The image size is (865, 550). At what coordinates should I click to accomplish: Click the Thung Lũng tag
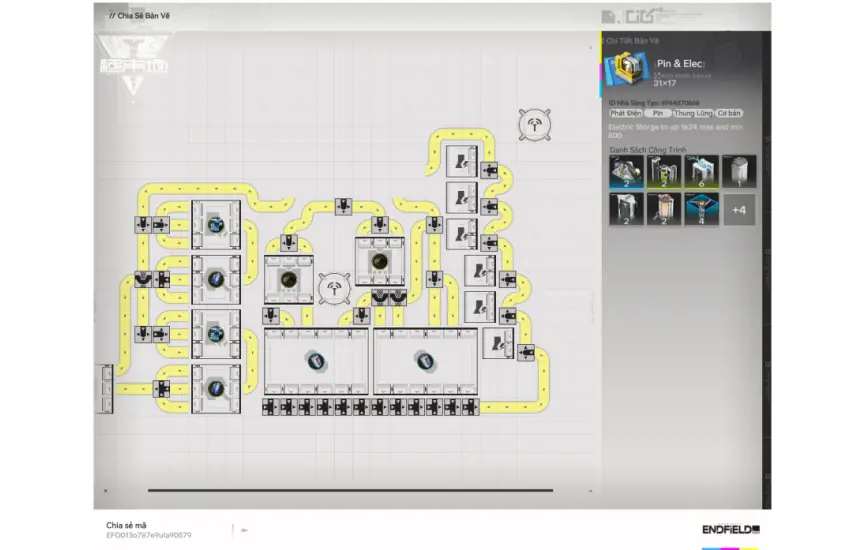(693, 113)
